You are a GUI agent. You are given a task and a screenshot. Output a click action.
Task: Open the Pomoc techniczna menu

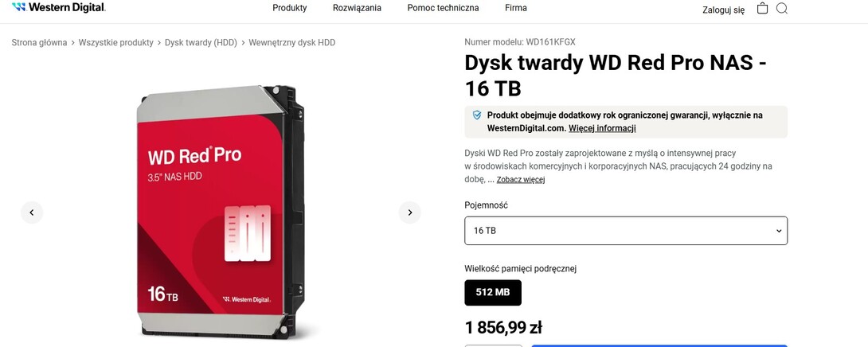[443, 8]
